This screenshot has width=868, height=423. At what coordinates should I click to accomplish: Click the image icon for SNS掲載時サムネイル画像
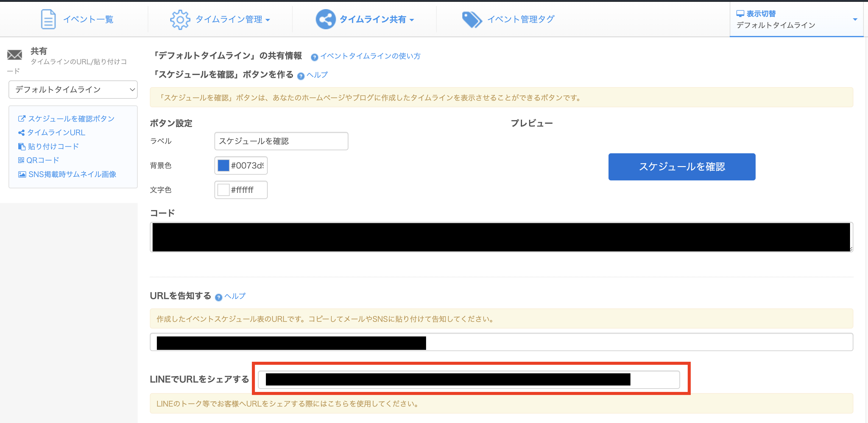pos(22,174)
